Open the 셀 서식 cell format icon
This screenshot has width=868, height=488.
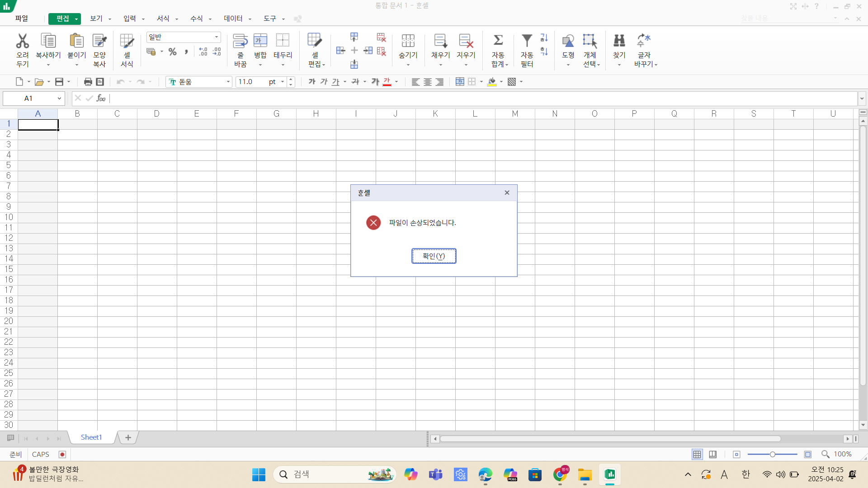127,41
